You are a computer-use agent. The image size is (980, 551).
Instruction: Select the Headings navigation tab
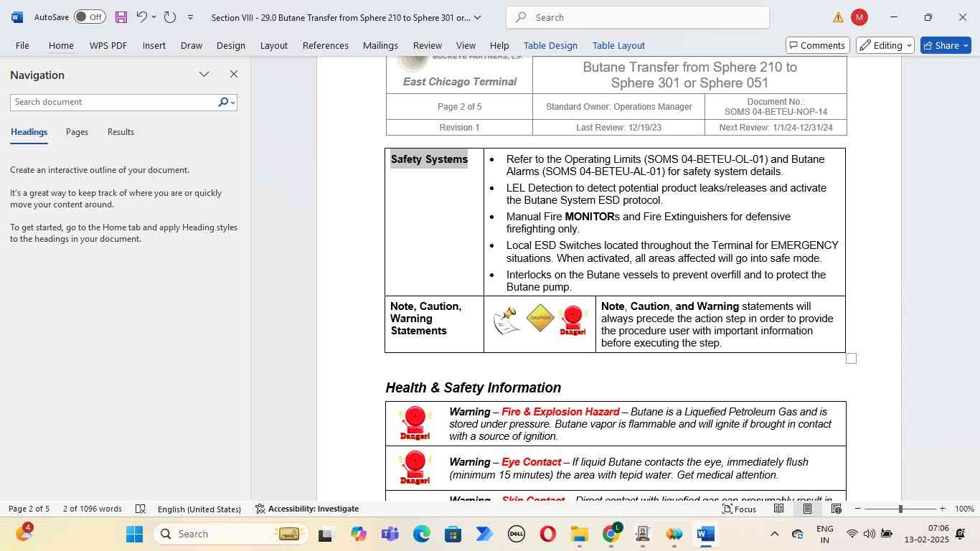tap(29, 132)
